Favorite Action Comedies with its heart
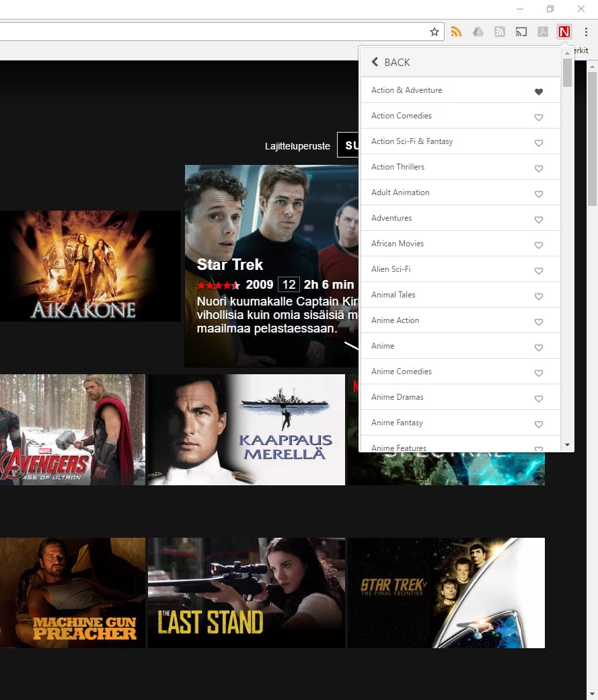The image size is (598, 700). (539, 117)
